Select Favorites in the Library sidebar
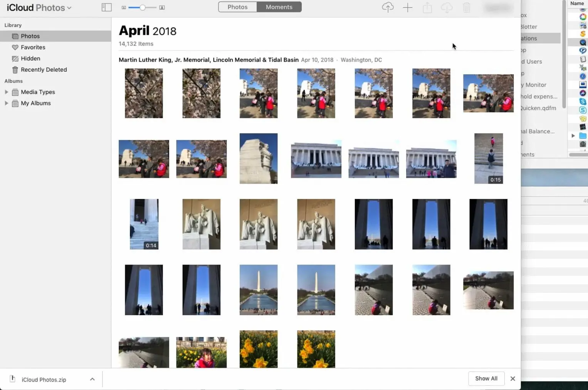The image size is (588, 390). pyautogui.click(x=33, y=47)
